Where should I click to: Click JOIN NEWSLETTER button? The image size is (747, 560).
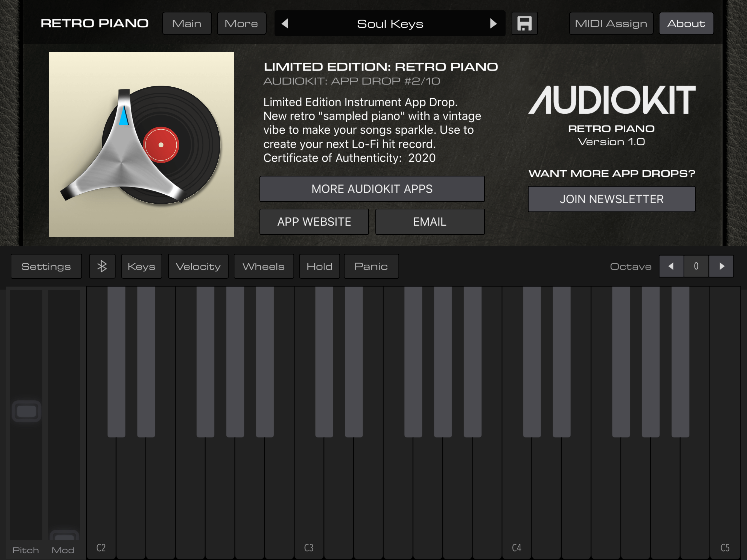(612, 199)
